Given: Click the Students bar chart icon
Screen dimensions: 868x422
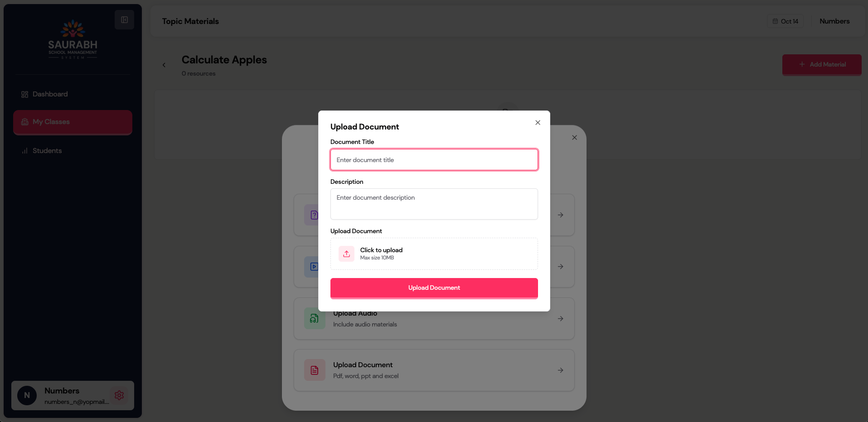Looking at the screenshot, I should click(25, 151).
